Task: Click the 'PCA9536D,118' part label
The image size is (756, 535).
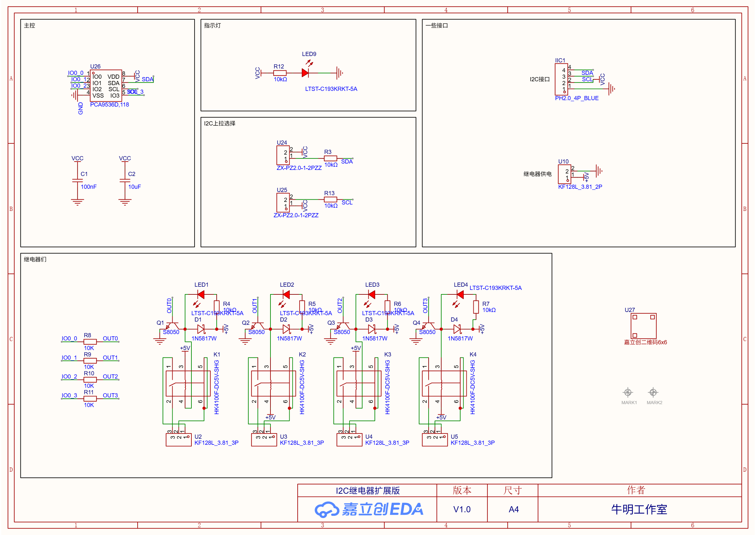Action: coord(109,104)
